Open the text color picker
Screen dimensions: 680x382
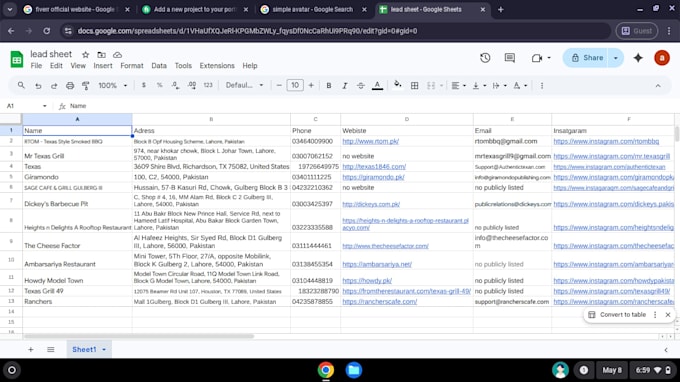click(377, 85)
